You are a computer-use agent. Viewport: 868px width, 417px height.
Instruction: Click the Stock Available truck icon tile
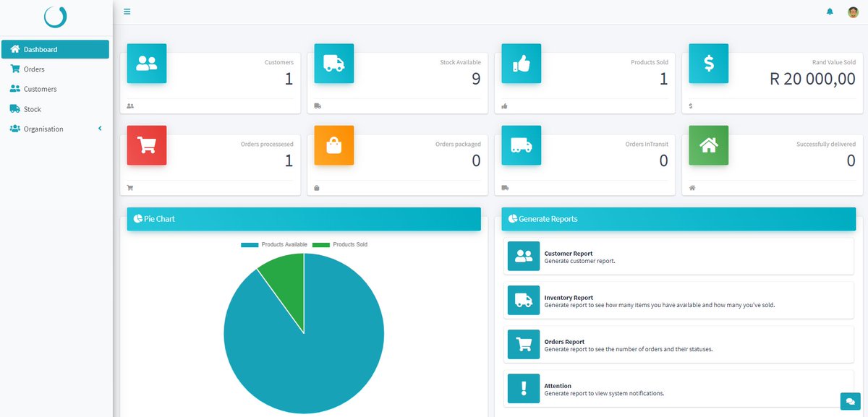pyautogui.click(x=334, y=64)
